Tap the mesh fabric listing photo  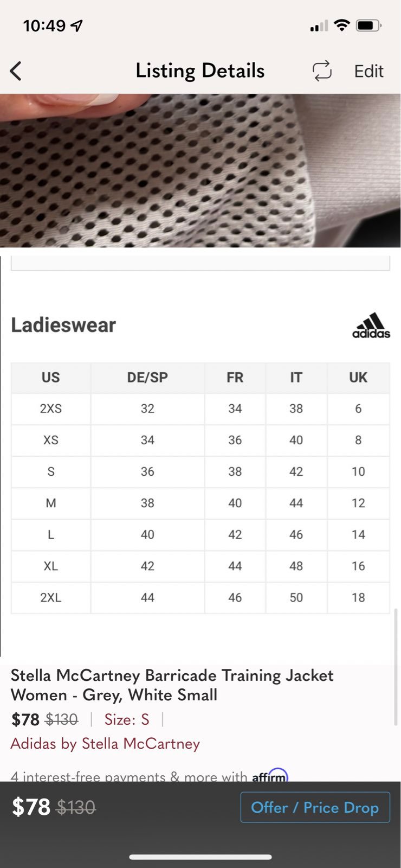coord(200,170)
